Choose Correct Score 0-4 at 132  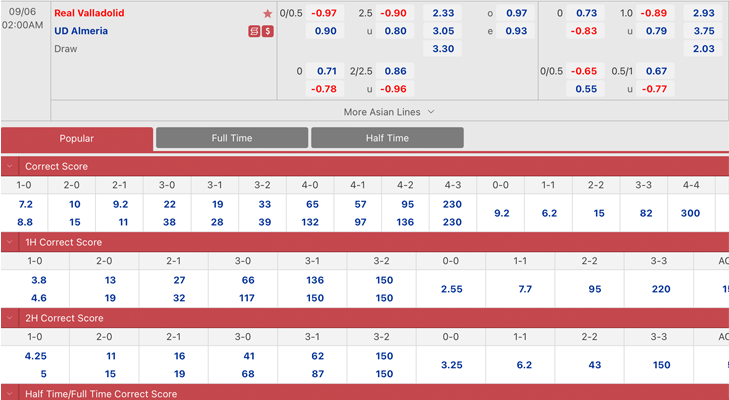click(310, 222)
